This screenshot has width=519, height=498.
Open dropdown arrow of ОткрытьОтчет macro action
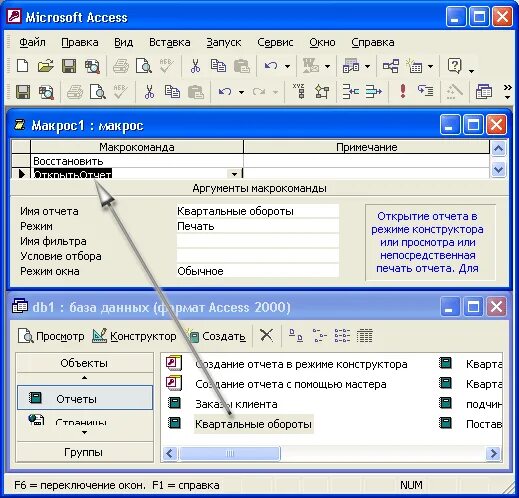234,174
